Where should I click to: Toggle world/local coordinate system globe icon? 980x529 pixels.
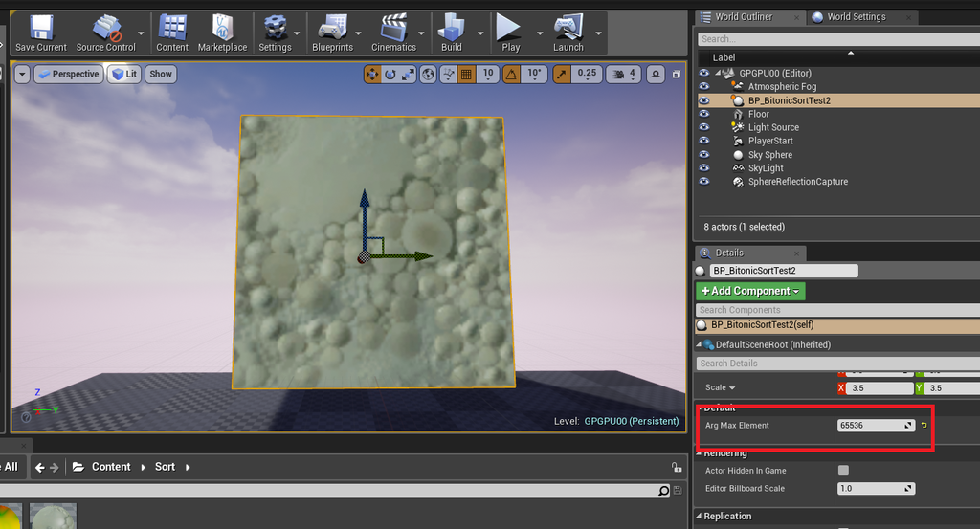coord(428,75)
